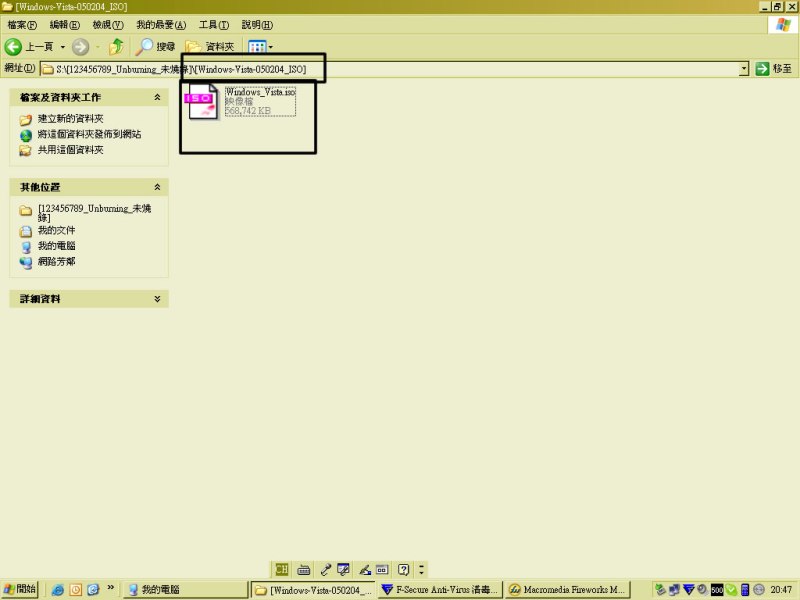Viewport: 800px width, 600px height.
Task: Open the Back button history dropdown arrow
Action: point(63,47)
